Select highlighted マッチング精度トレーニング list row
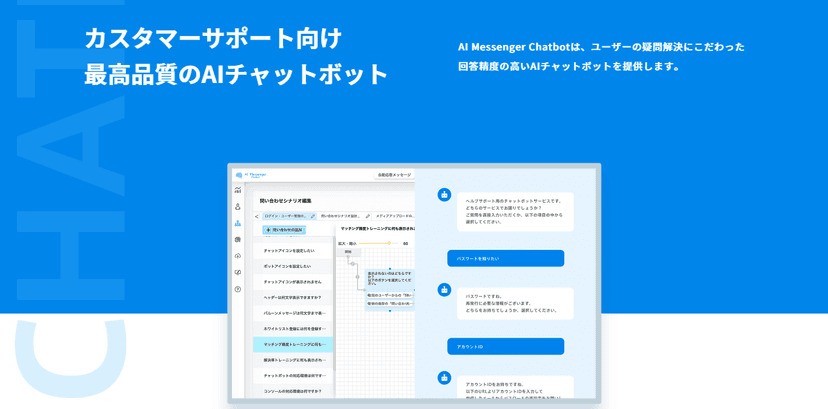The image size is (828, 409). [293, 345]
